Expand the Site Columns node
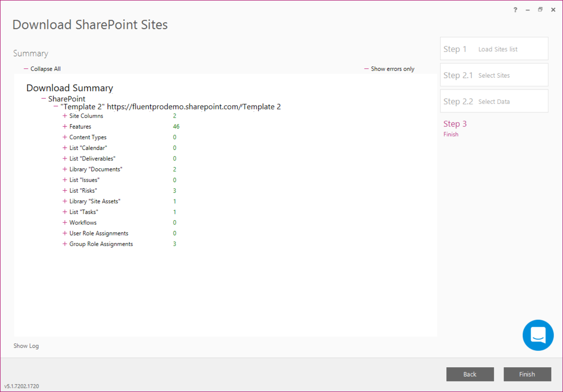This screenshot has height=392, width=563. click(x=64, y=116)
